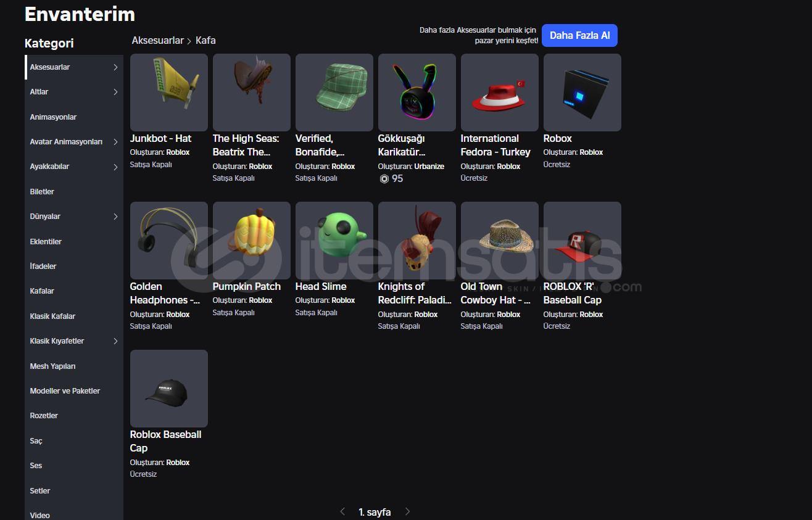812x520 pixels.
Task: Open the Klasik Kıyafetler category
Action: tap(74, 341)
